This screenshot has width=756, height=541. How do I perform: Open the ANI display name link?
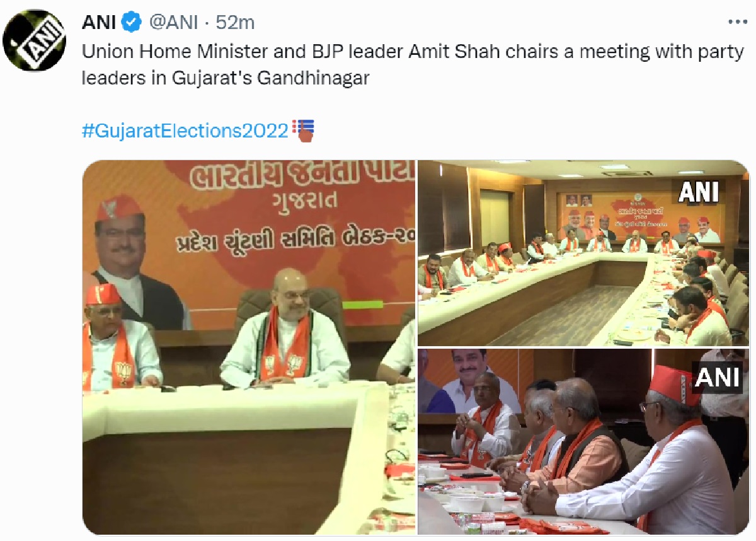[x=100, y=23]
